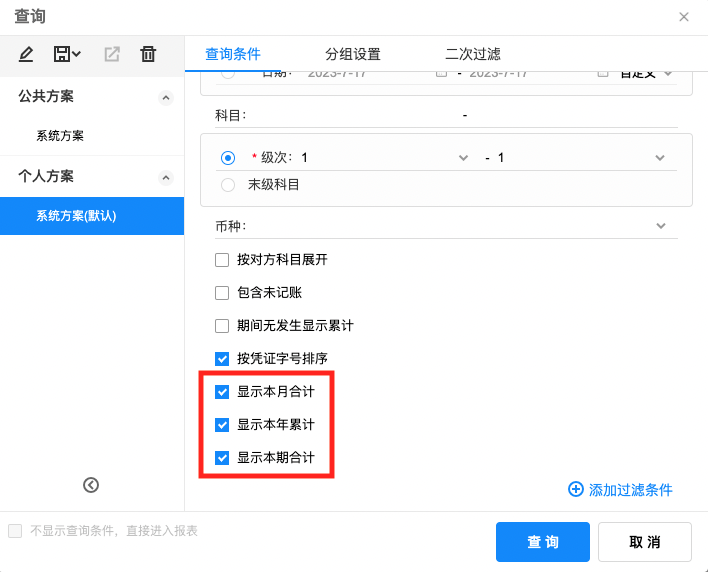Viewport: 708px width, 572px height.
Task: Enable 按对方科目展开 checkbox
Action: point(222,260)
